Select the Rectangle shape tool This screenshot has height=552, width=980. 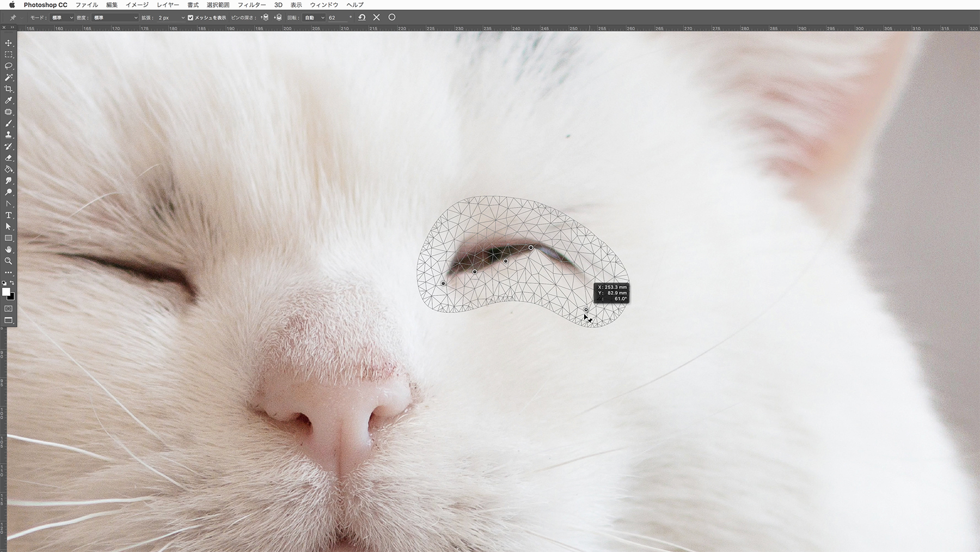click(x=8, y=238)
